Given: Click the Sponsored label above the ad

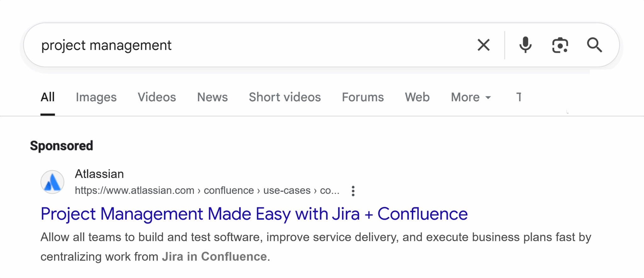Looking at the screenshot, I should [x=62, y=145].
